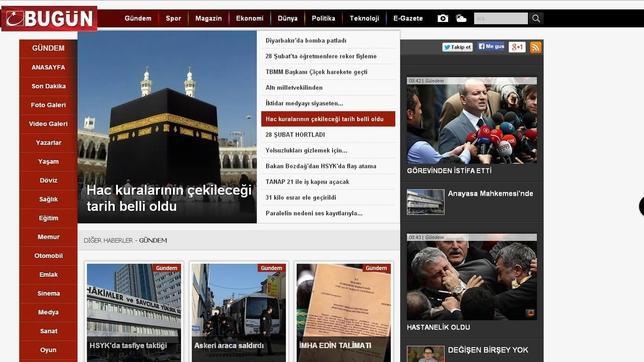Open Gündem in top navigation

click(138, 18)
